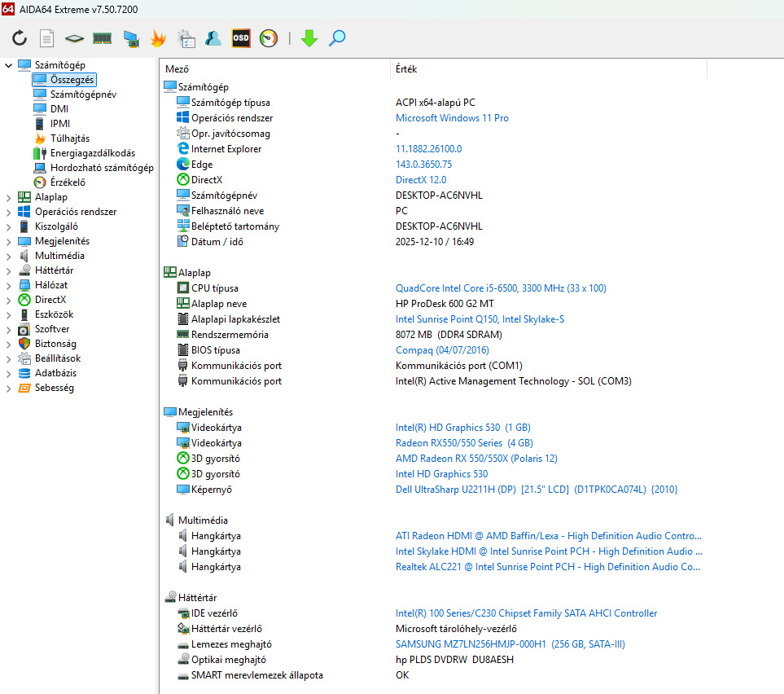This screenshot has width=784, height=694.
Task: Open Microsoft Windows 11 Pro link
Action: point(452,118)
